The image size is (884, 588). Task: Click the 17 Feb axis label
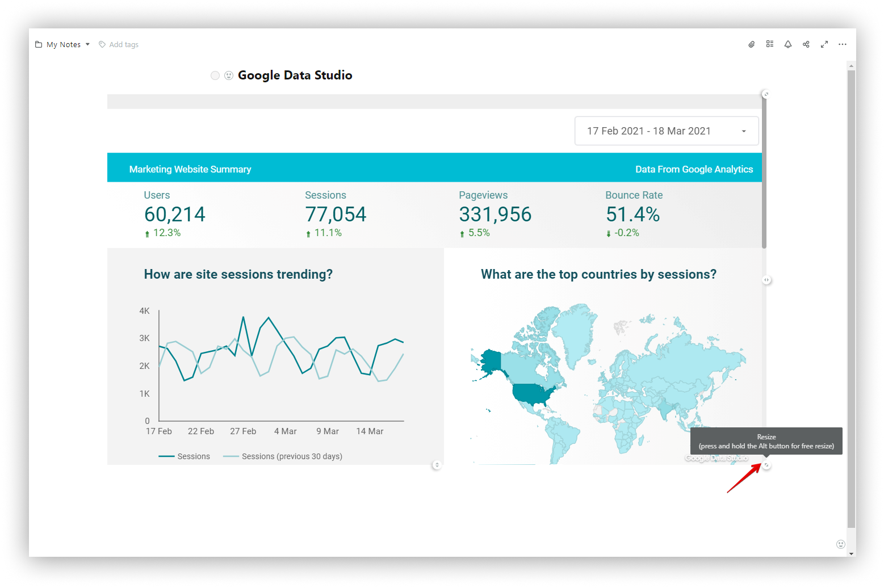[159, 431]
